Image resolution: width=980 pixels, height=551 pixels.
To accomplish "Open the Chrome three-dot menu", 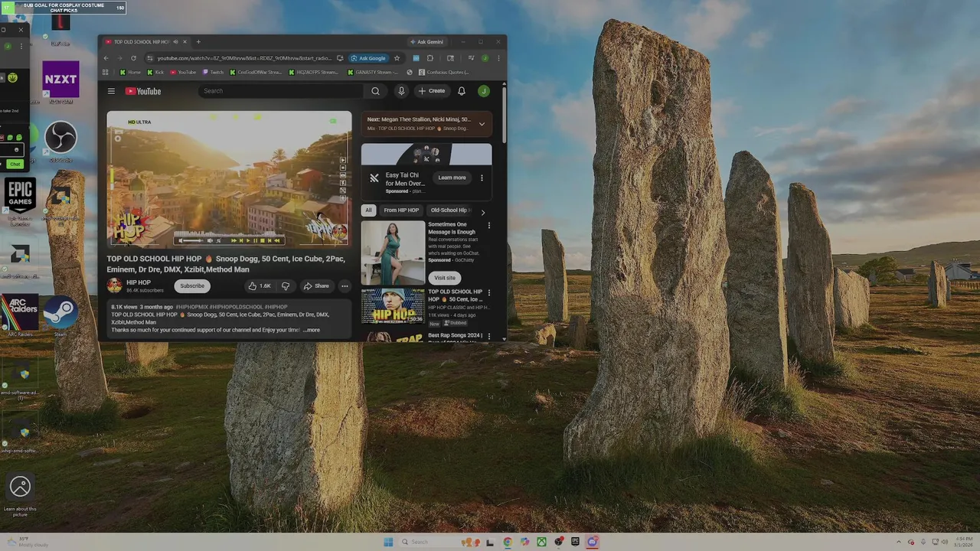I will pos(498,58).
